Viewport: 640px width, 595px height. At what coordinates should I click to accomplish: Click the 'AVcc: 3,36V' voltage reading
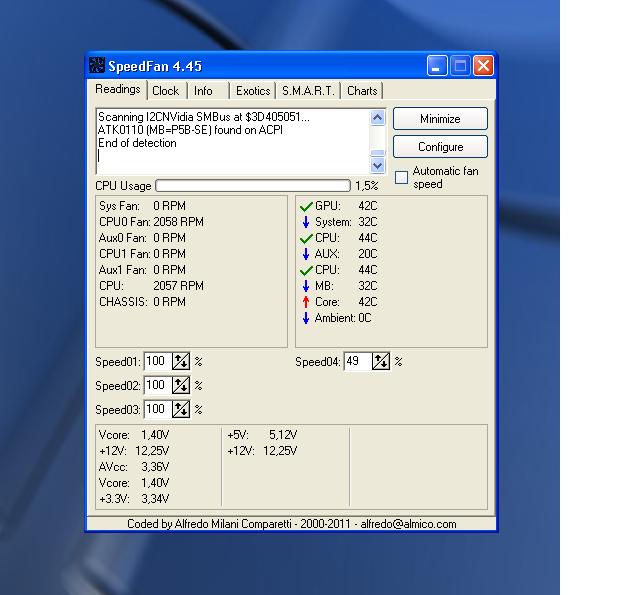coord(134,467)
